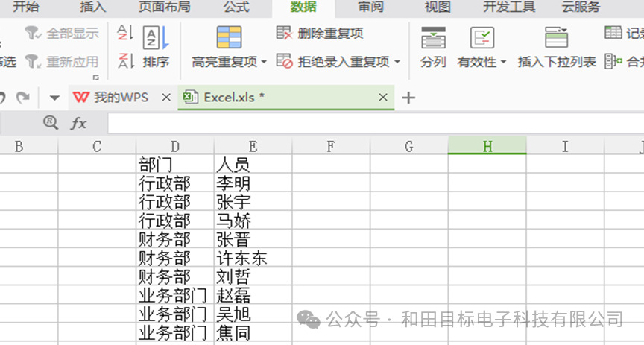Click the 拒绝录入重复项 icon
644x345 pixels.
click(x=284, y=61)
